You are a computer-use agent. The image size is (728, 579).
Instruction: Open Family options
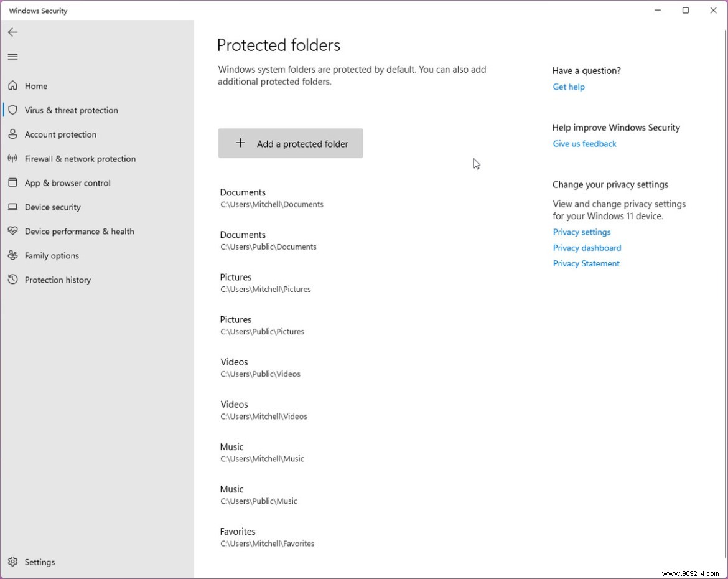point(52,255)
